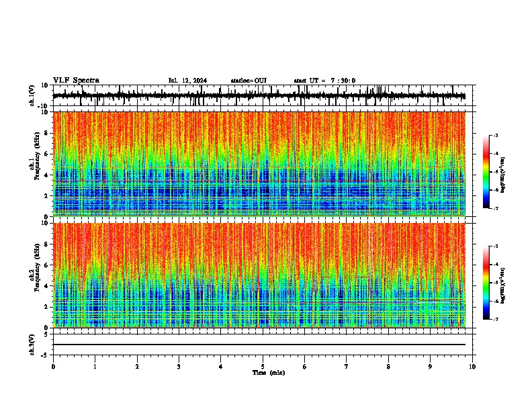The image size is (532, 411).
Task: Click the ch.2 "Frequency (kHz)" axis label
Action: 37,267
